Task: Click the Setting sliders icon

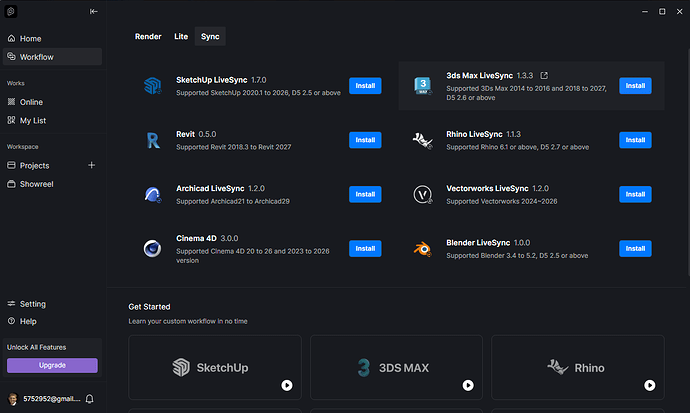Action: tap(11, 303)
